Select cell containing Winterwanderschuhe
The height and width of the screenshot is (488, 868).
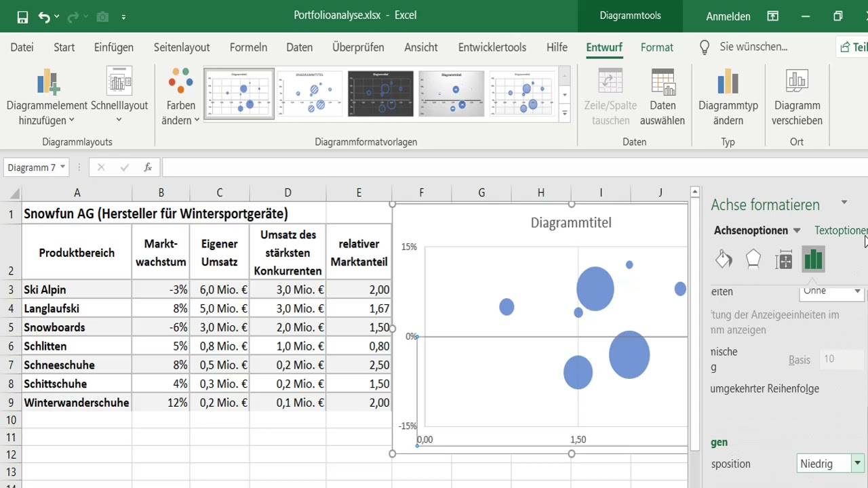click(x=77, y=403)
